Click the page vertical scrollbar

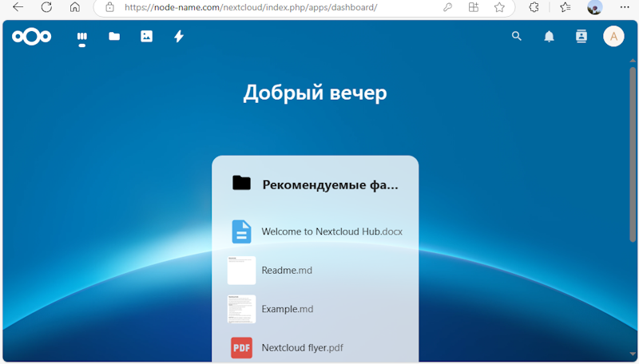click(633, 155)
